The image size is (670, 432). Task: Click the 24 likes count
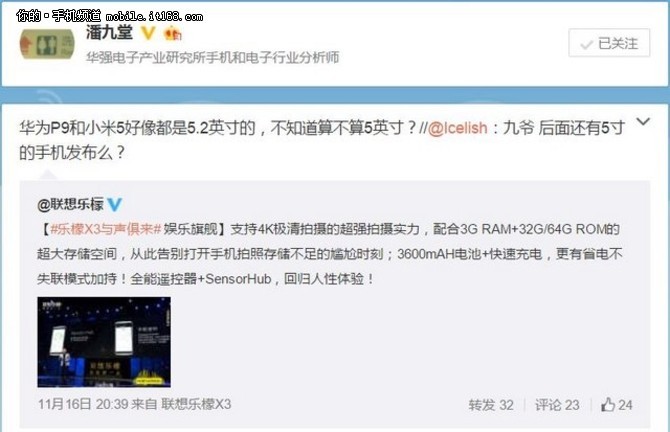click(x=625, y=405)
